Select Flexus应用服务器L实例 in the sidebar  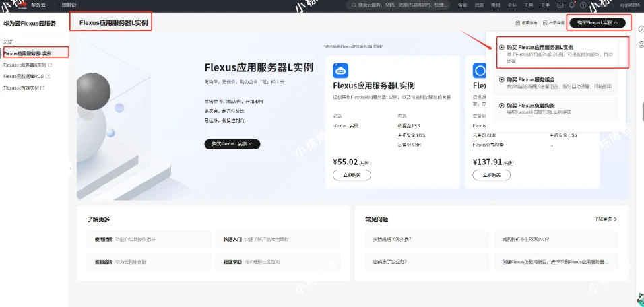click(x=28, y=53)
